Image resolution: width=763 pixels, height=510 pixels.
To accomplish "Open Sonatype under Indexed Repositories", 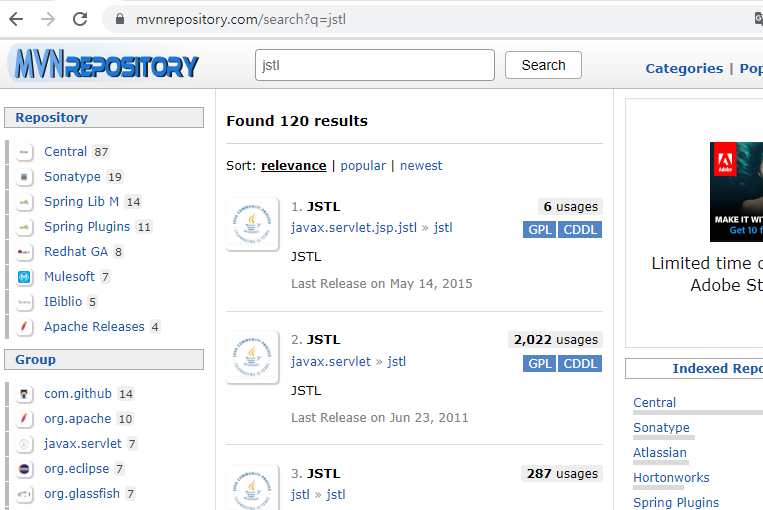I will coord(661,428).
